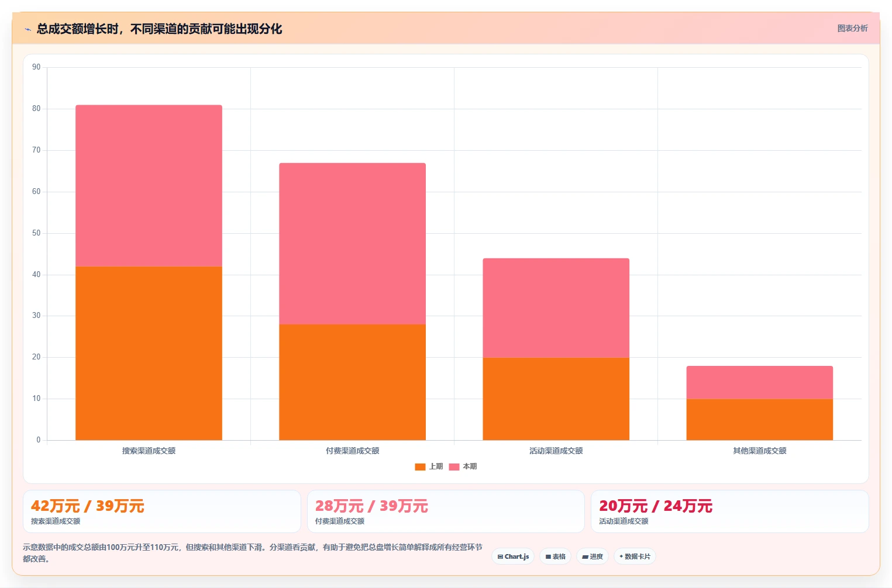Click the orange 上期 bar for 搜索渠道成交额
The image size is (892, 588).
click(x=149, y=353)
